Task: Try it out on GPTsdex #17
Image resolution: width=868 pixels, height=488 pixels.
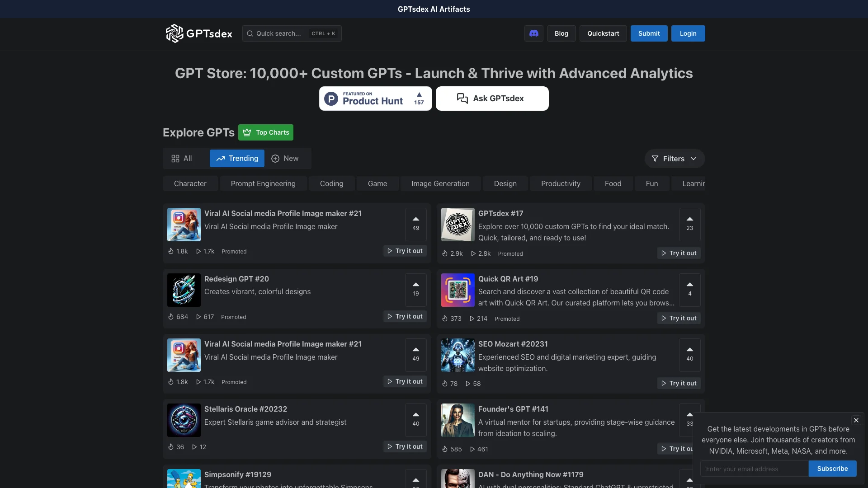Action: click(679, 253)
